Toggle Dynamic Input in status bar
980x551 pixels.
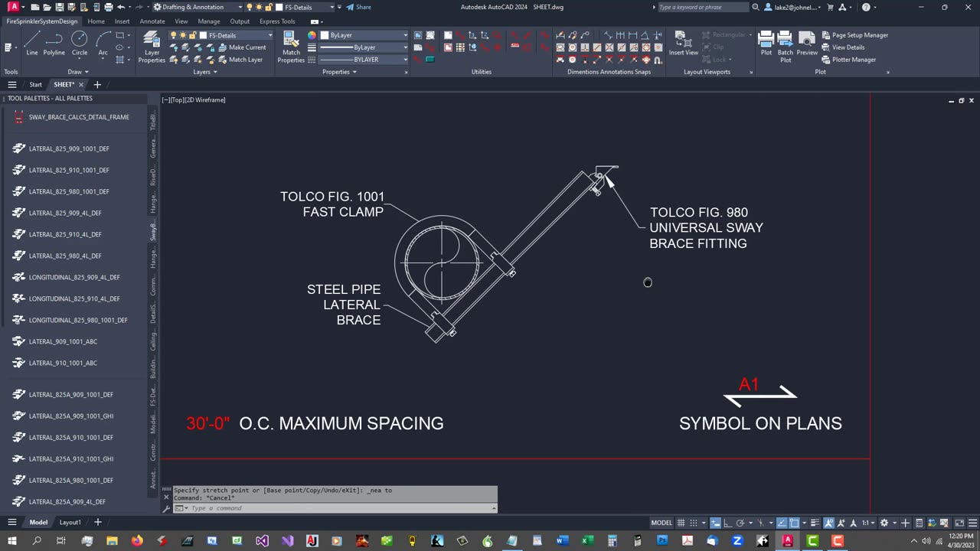pyautogui.click(x=715, y=523)
